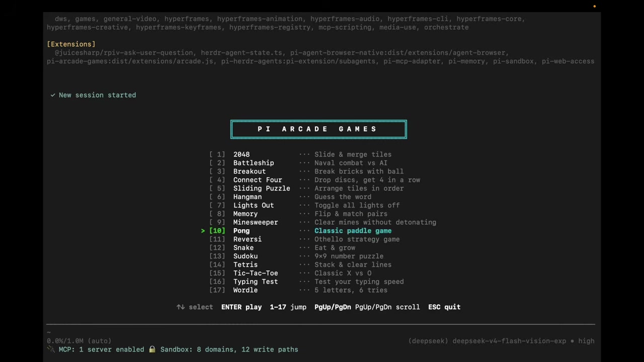Viewport: 644px width, 362px height.
Task: Select the Tetris entry
Action: 300,265
